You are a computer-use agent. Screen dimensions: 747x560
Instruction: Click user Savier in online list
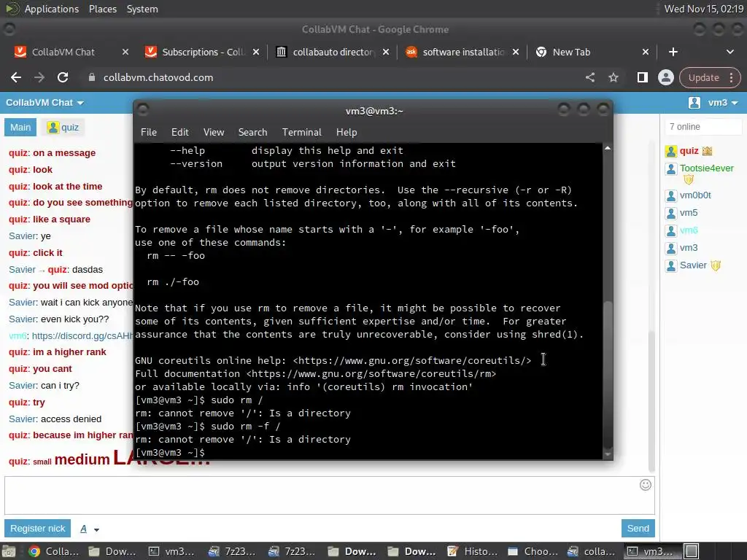point(693,265)
